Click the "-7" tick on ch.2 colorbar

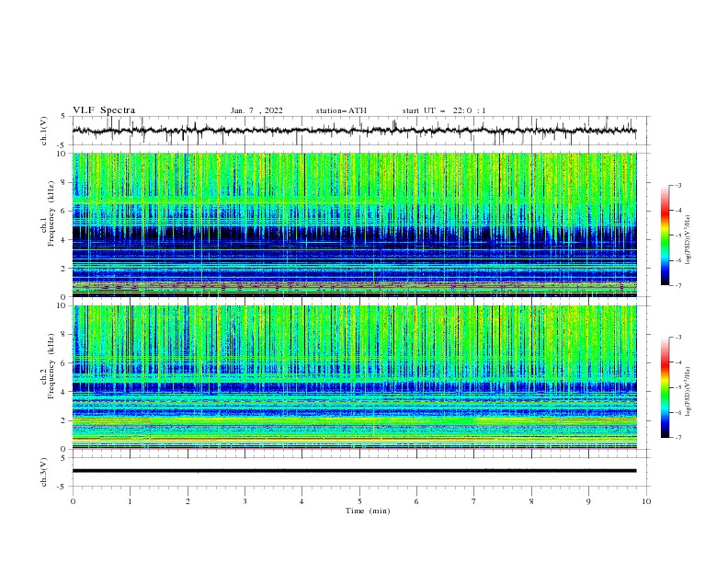tap(678, 437)
